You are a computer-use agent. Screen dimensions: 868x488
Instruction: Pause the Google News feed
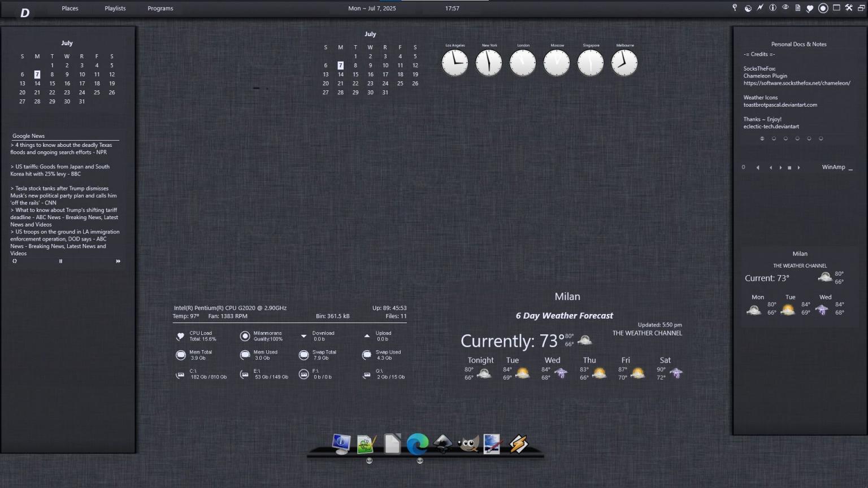(x=60, y=261)
